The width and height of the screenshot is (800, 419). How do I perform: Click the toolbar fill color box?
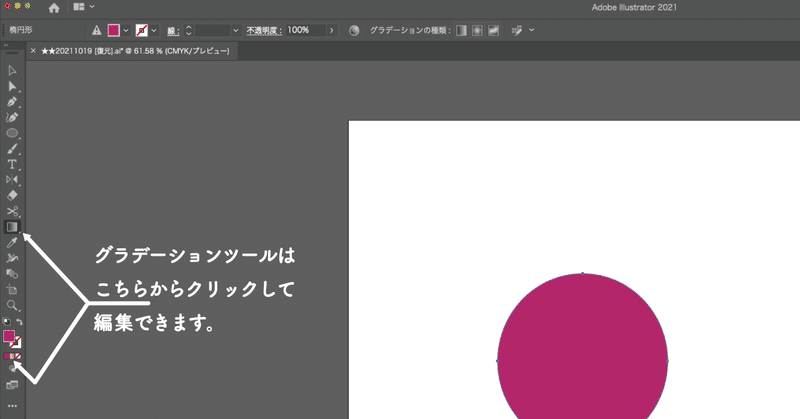pyautogui.click(x=9, y=336)
